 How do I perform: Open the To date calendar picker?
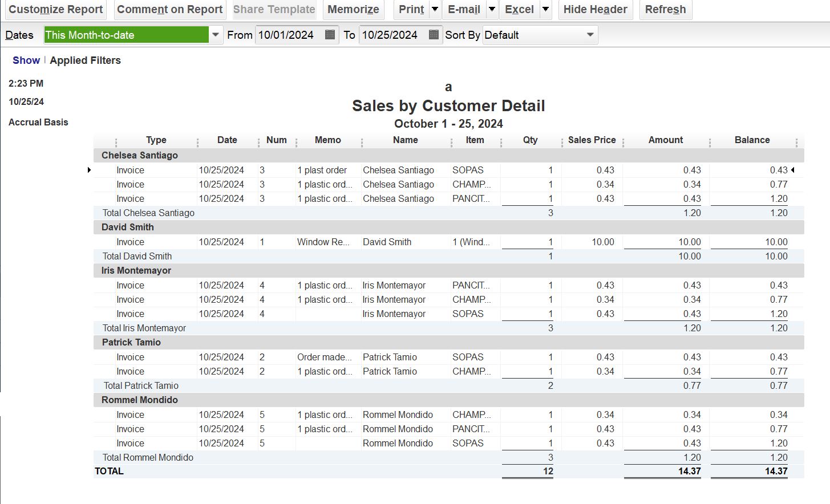coord(434,35)
